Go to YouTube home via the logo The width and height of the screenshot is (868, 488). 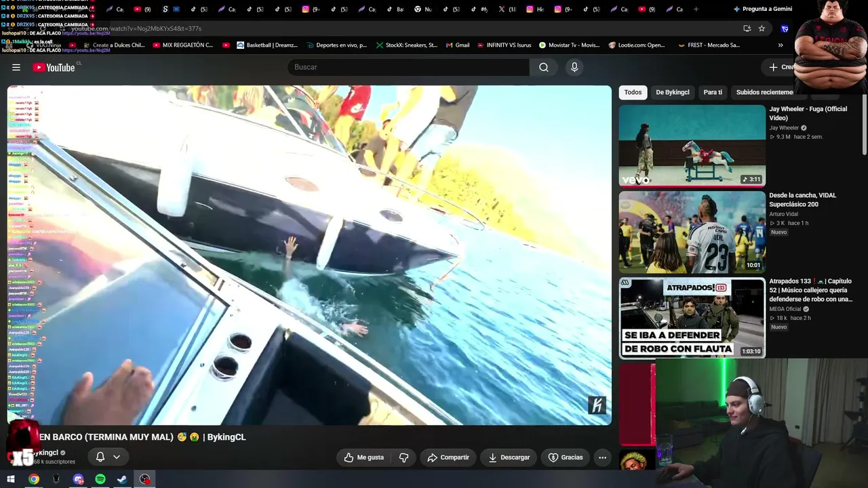point(54,67)
